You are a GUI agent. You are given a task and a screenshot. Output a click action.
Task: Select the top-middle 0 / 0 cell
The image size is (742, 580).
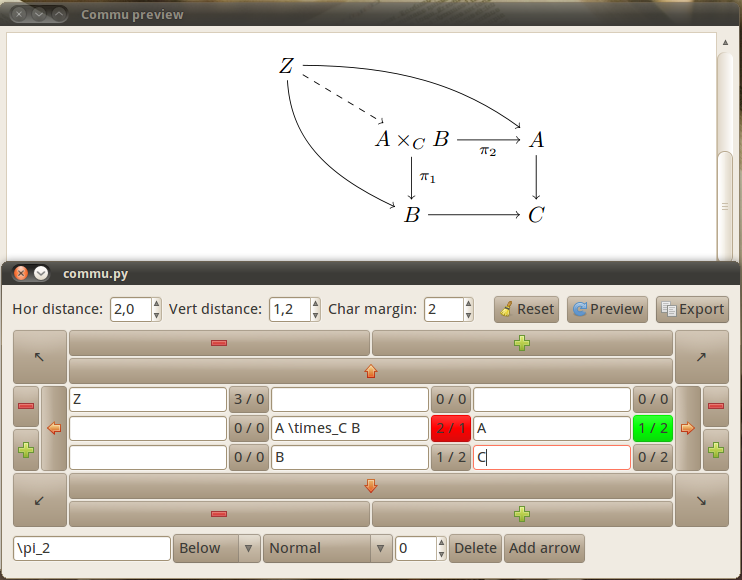451,399
